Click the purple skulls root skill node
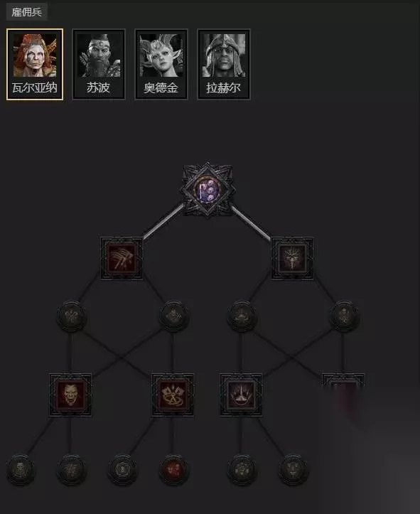Screen dimensions: 420x514 tap(208, 190)
